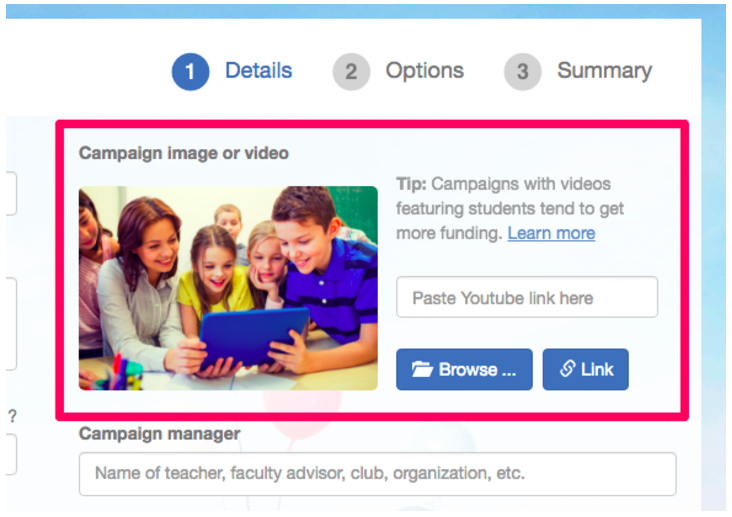Click the Campaign manager name field
732x517 pixels.
pyautogui.click(x=377, y=474)
